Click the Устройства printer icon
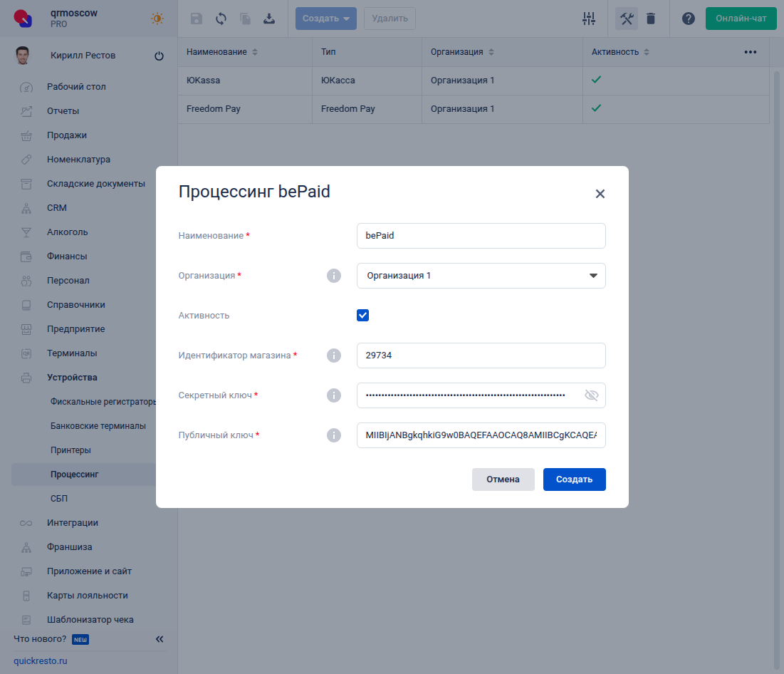The width and height of the screenshot is (784, 674). (x=26, y=378)
